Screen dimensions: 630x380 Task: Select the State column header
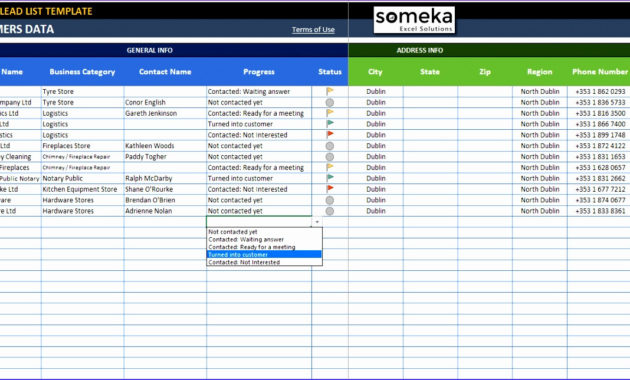pyautogui.click(x=430, y=72)
